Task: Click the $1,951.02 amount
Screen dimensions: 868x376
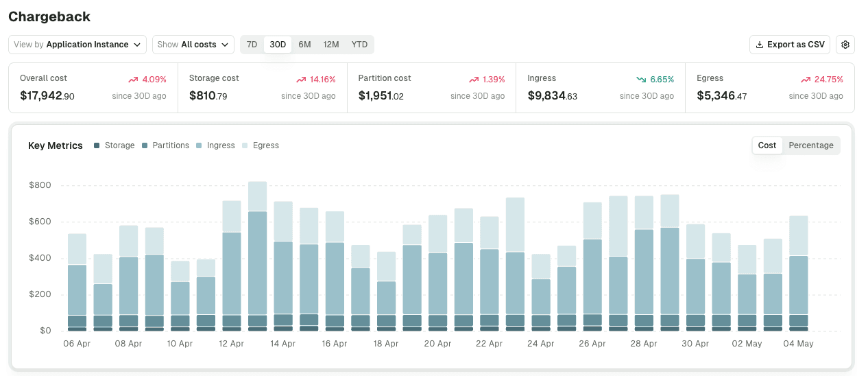Action: pos(381,96)
